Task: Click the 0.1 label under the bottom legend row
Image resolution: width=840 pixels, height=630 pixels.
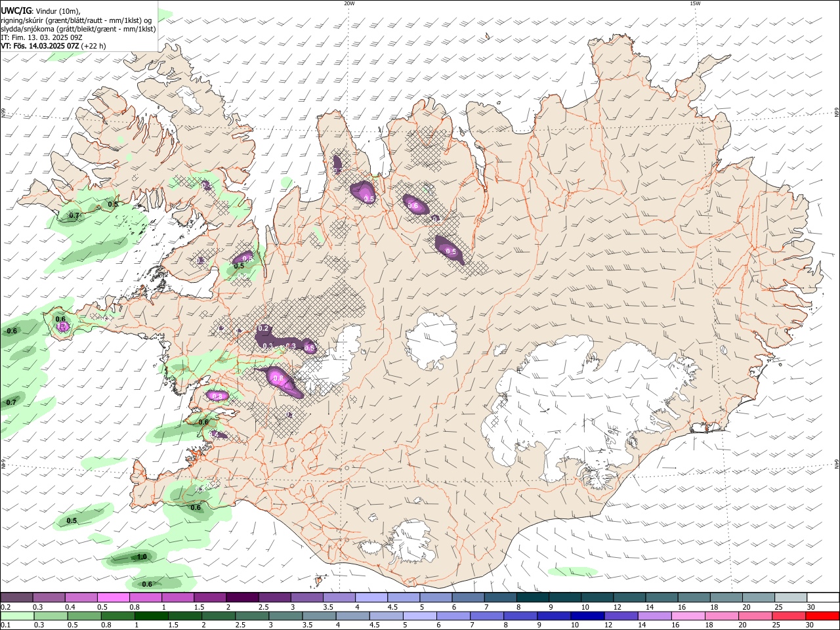Action: coord(5,625)
